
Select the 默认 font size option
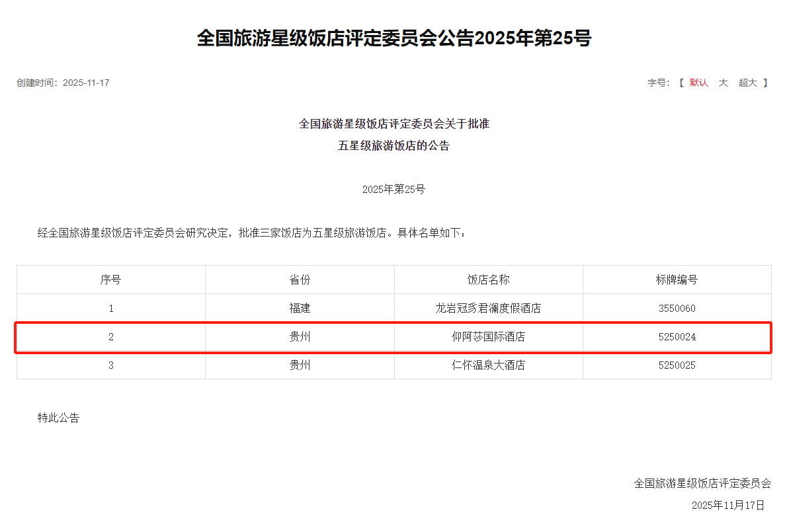698,83
